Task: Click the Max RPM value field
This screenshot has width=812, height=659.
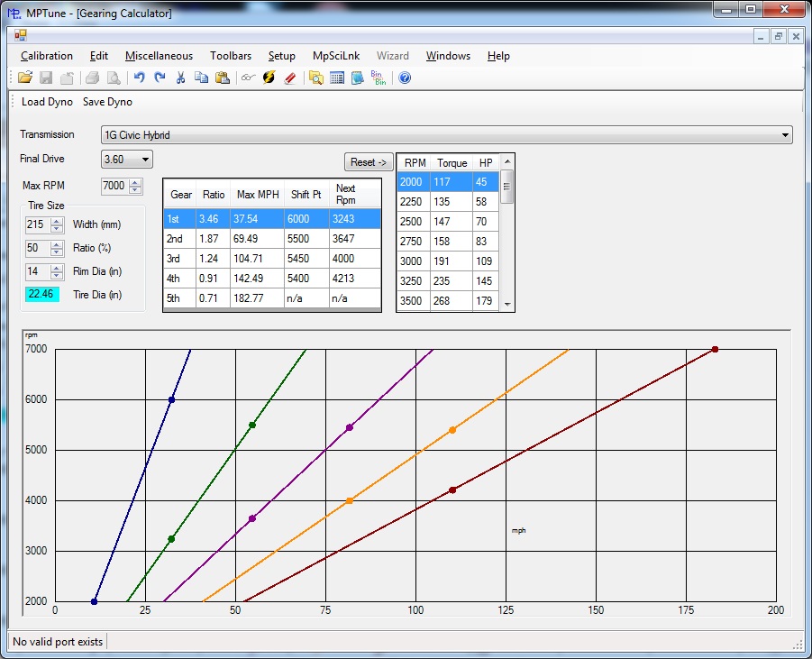Action: tap(115, 186)
